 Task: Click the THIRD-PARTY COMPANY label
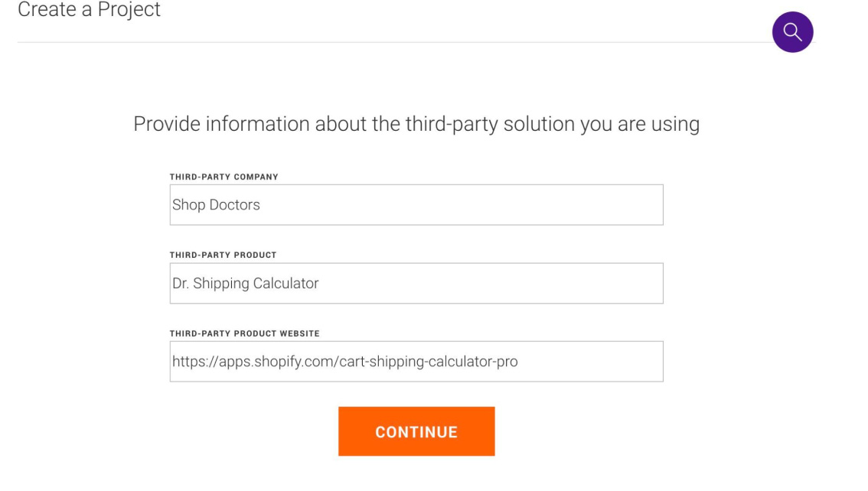[224, 177]
